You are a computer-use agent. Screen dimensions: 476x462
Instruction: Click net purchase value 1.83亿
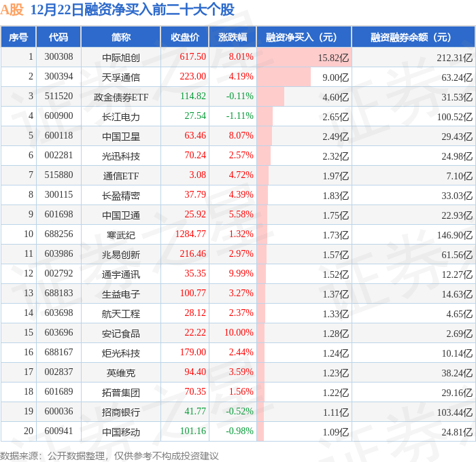point(335,196)
